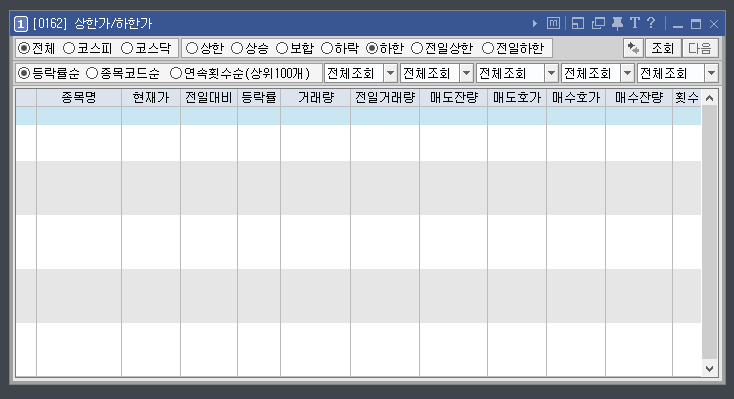Select the 하락 radio button
Viewport: 734px width, 399px height.
pyautogui.click(x=327, y=48)
